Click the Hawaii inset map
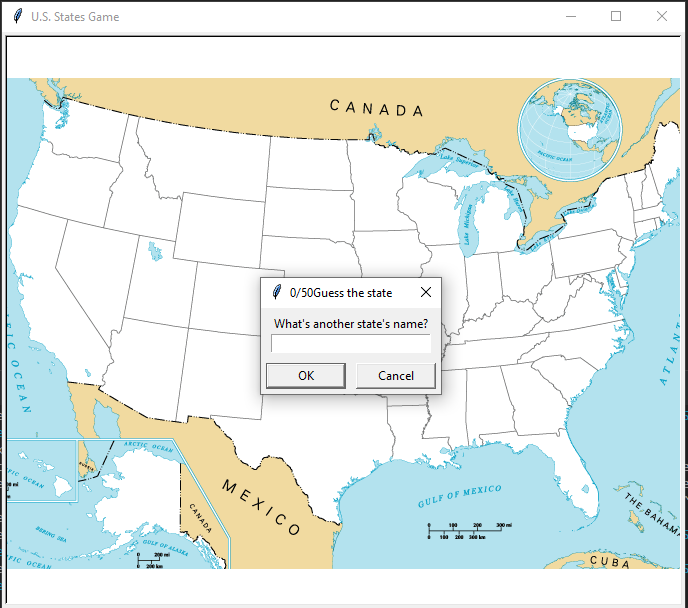Screen dimensions: 688x608 pos(42,470)
